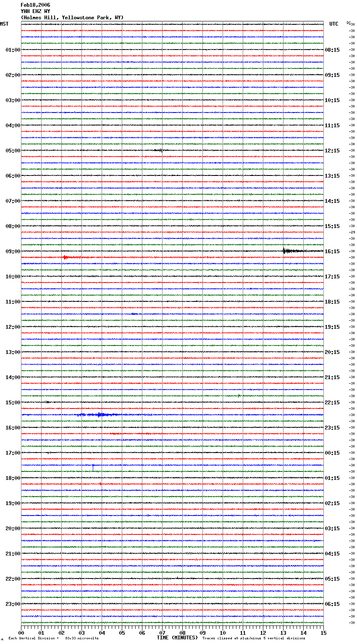The image size is (357, 644).
Task: Click the "DC" column header
Action: point(349,23)
